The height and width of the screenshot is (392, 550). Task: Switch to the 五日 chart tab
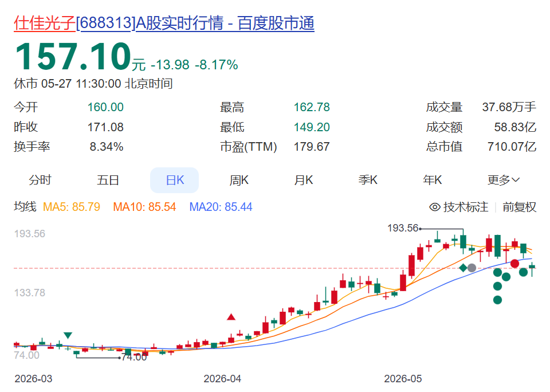[x=108, y=180]
